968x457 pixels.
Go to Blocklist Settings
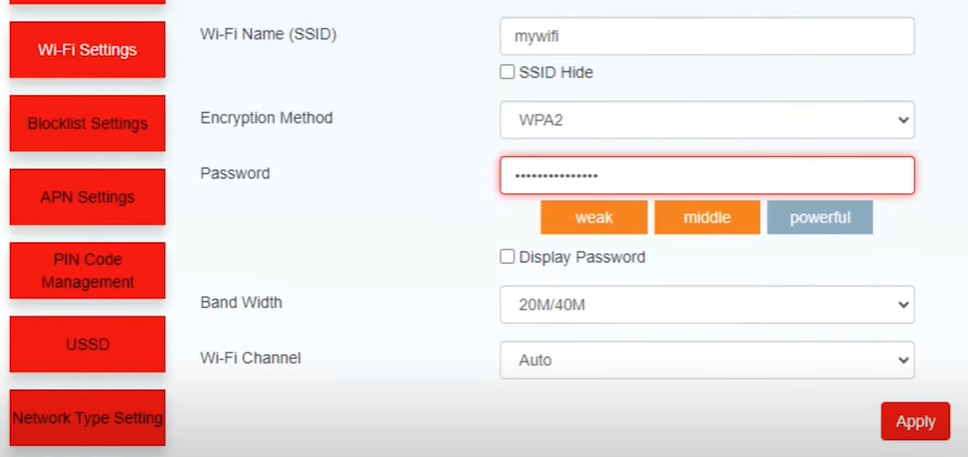tap(87, 124)
